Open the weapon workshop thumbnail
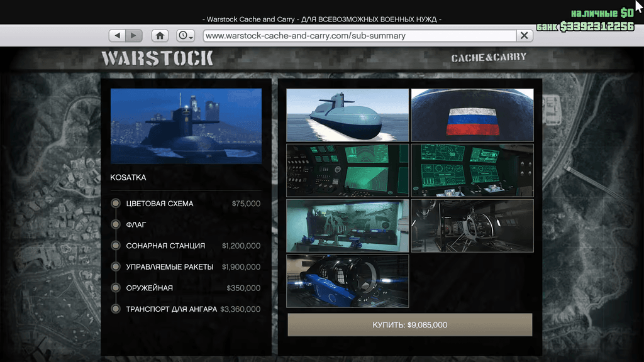644x362 pixels. 347,226
